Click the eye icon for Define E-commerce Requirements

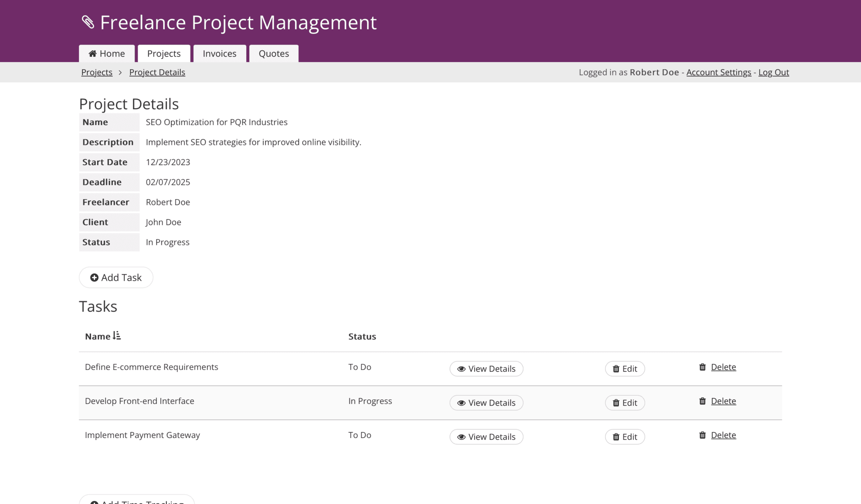(x=461, y=369)
